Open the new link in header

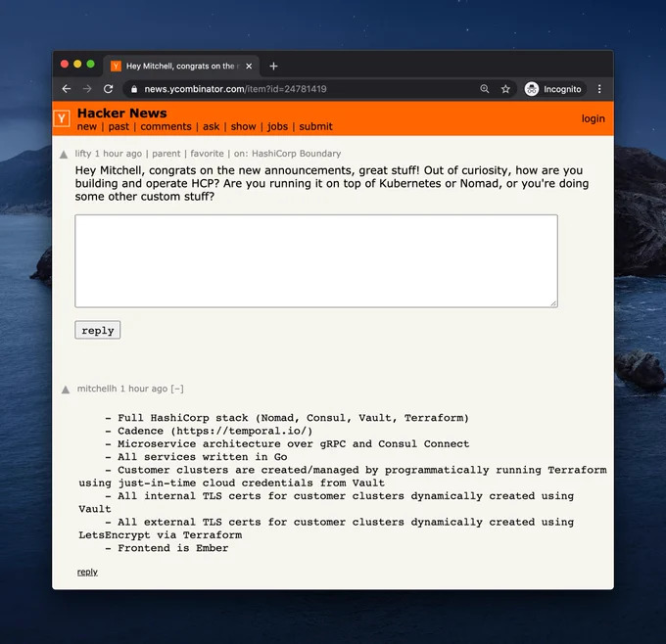(x=87, y=126)
